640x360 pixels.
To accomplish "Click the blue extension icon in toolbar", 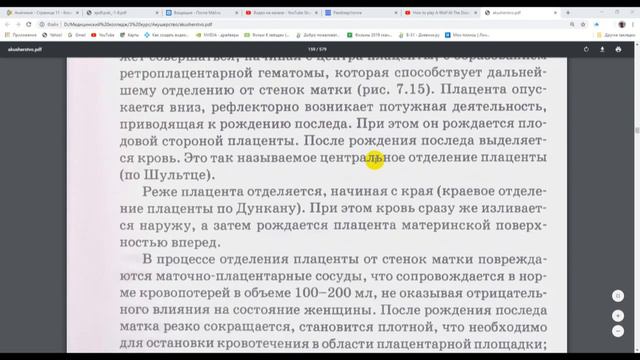I will pyautogui.click(x=597, y=24).
